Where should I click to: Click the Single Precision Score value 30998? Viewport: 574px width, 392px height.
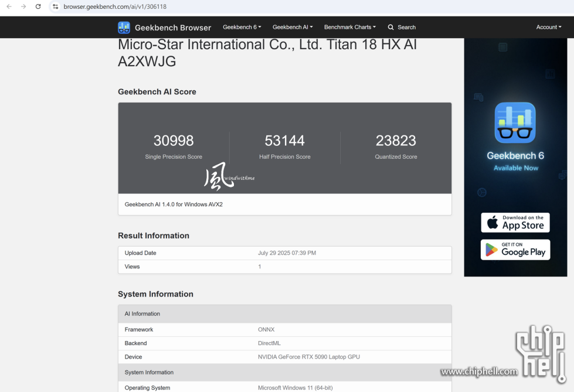174,141
